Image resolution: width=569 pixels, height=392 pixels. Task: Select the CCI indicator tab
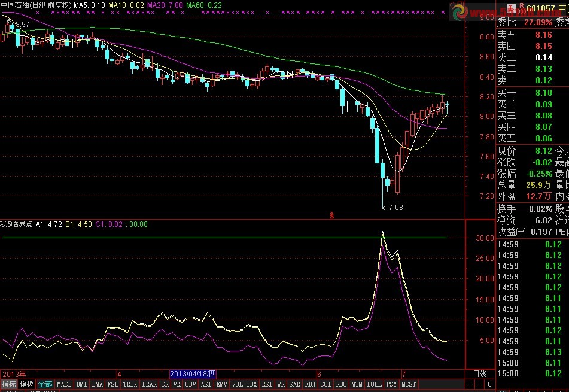click(x=326, y=384)
